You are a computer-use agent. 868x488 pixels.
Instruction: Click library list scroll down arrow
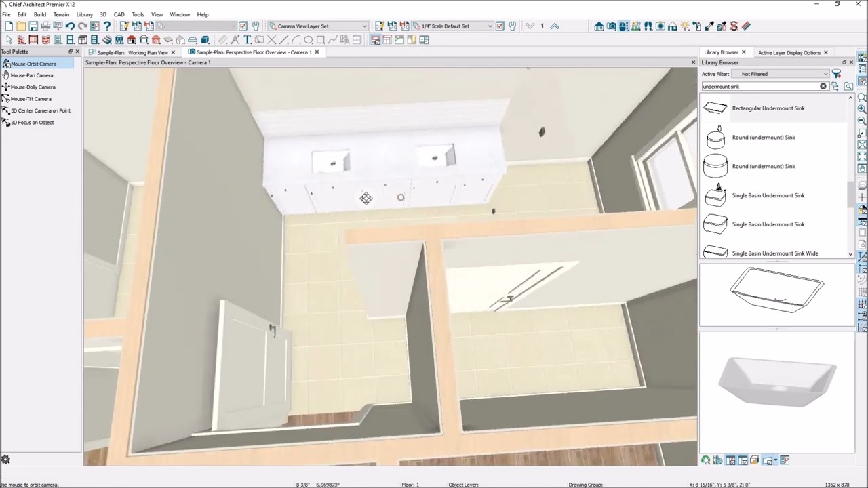pyautogui.click(x=850, y=254)
